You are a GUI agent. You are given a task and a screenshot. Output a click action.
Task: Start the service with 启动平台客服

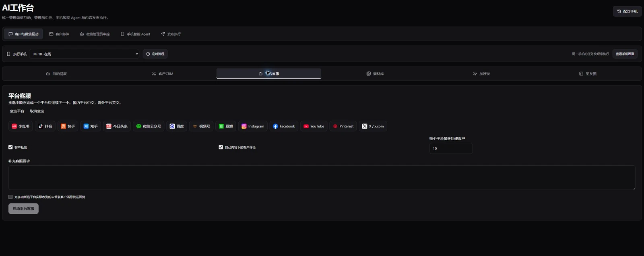point(23,208)
